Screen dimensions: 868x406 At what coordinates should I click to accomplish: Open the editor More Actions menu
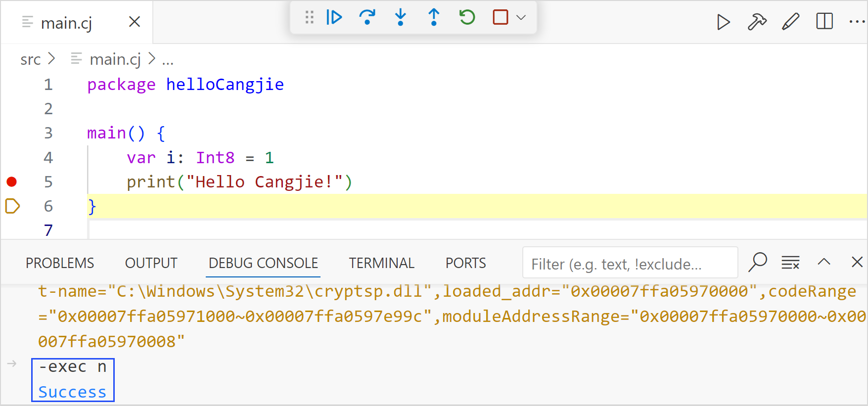click(857, 22)
